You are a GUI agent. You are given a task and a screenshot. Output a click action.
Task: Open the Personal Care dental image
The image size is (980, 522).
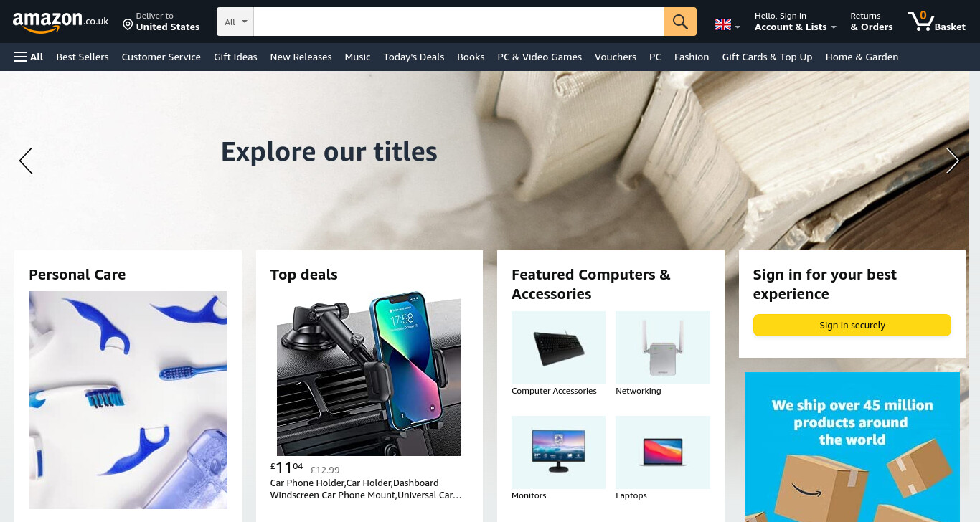pyautogui.click(x=128, y=400)
